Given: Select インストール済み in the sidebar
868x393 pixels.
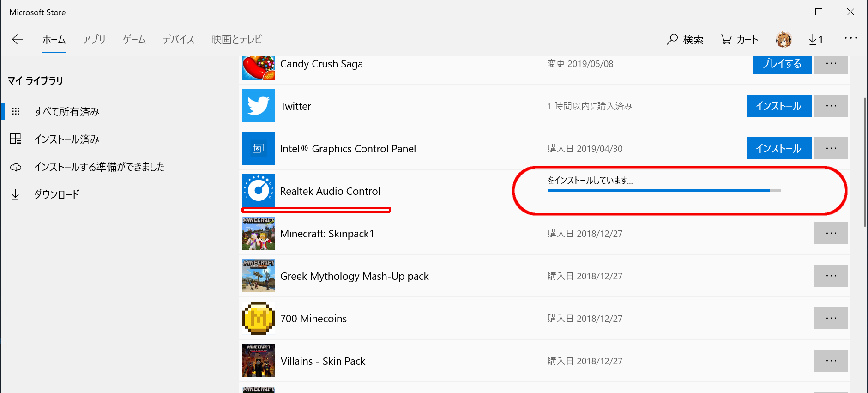Looking at the screenshot, I should pos(66,139).
